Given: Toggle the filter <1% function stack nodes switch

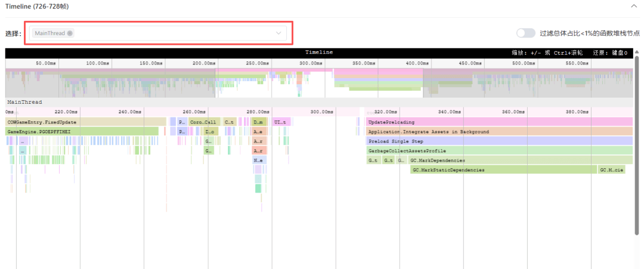Looking at the screenshot, I should click(x=526, y=33).
